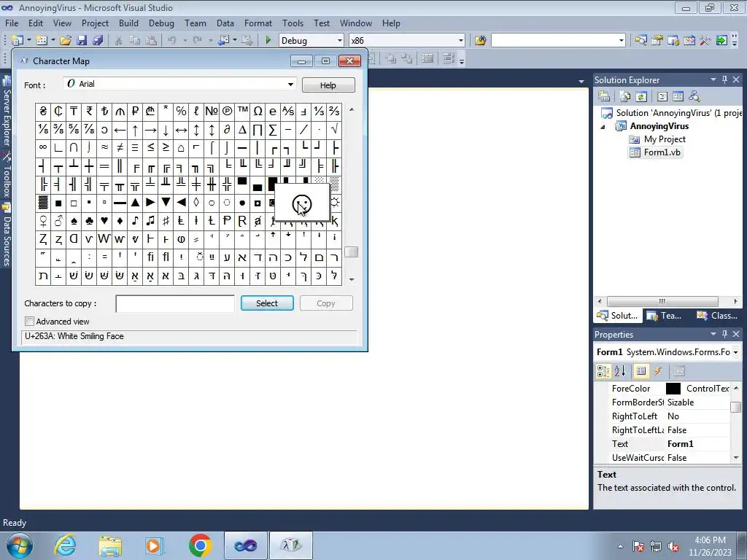This screenshot has width=747, height=560.
Task: Click View Designer icon in Solution Explorer
Action: (x=678, y=97)
